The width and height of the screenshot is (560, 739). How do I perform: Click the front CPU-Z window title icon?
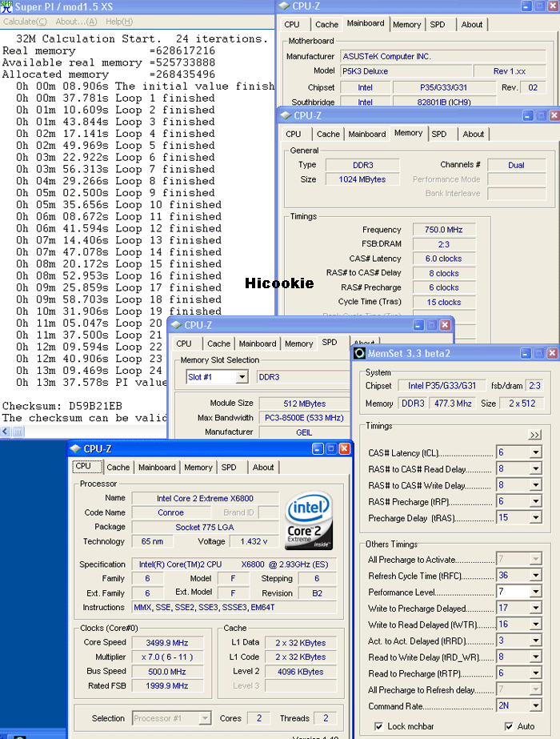click(x=75, y=448)
